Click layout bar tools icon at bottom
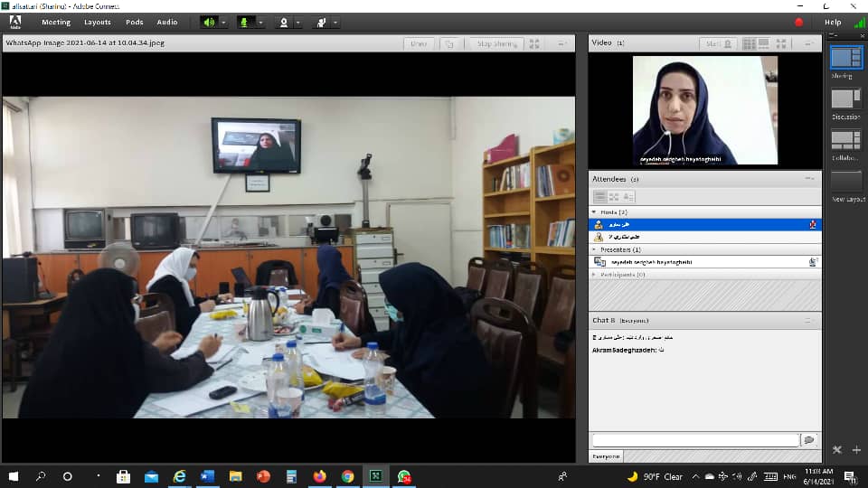 [837, 450]
